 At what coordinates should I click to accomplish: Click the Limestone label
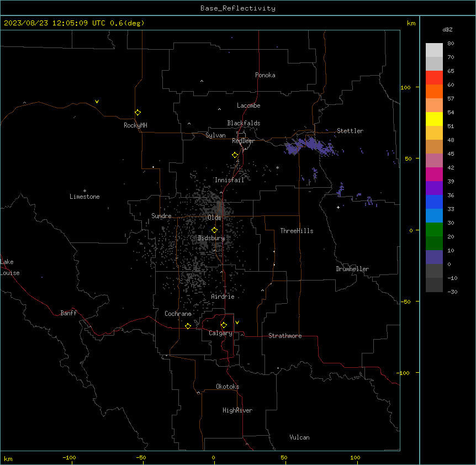click(84, 197)
